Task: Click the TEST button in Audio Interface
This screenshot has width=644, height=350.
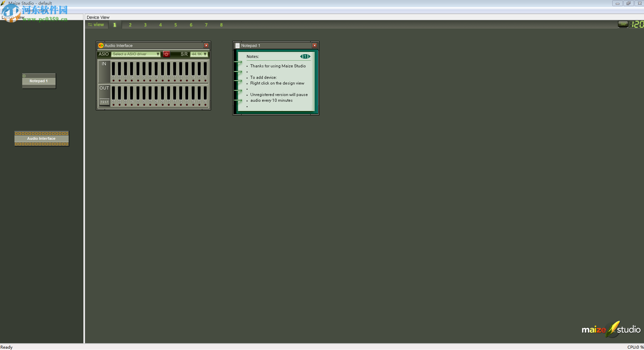Action: [x=104, y=102]
